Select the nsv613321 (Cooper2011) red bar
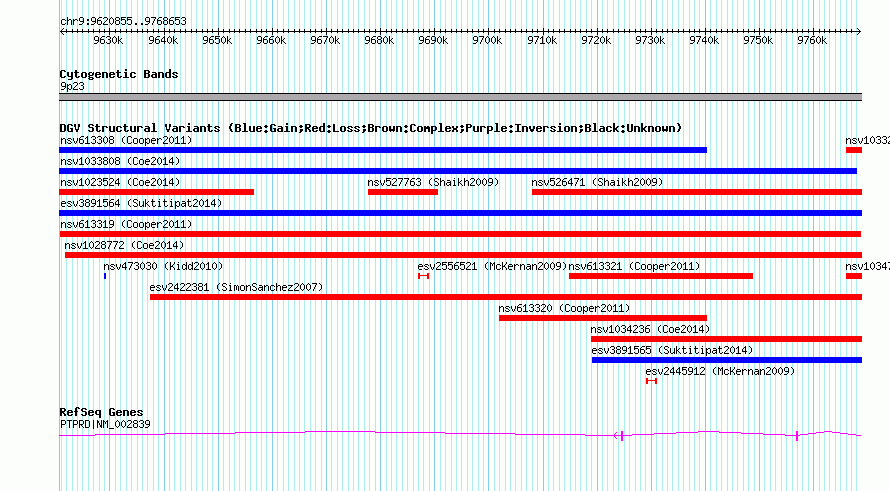 pos(661,276)
